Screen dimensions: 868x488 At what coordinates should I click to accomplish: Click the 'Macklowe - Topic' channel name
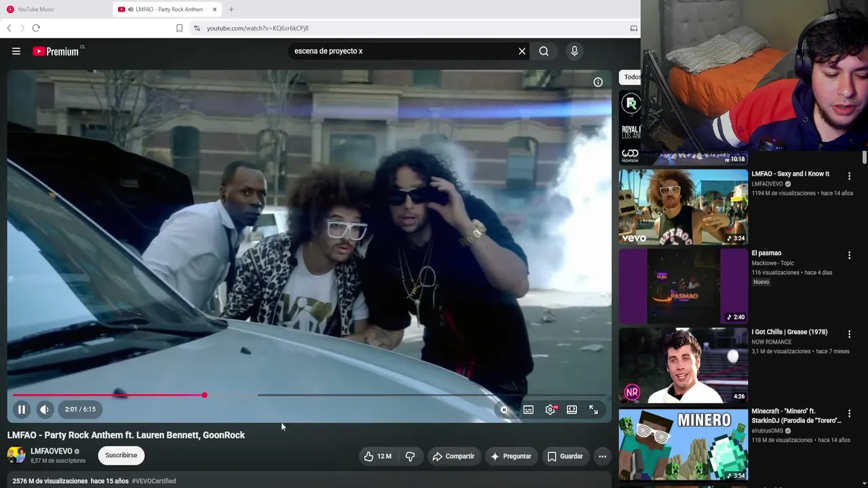(x=772, y=263)
